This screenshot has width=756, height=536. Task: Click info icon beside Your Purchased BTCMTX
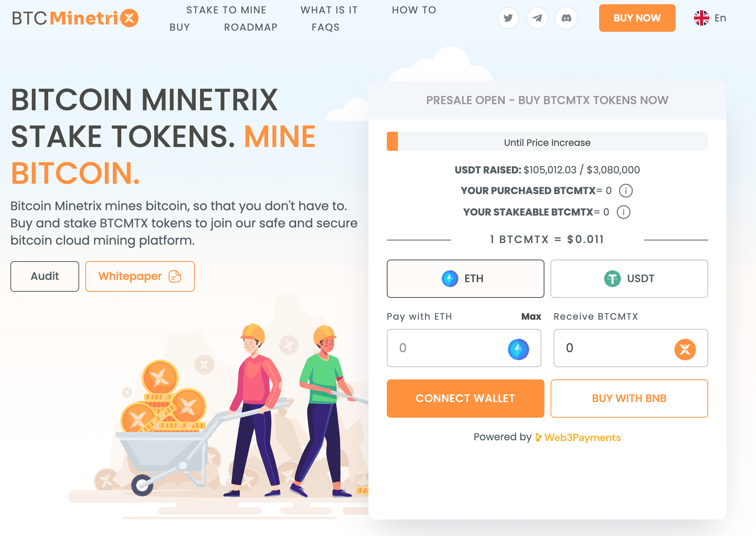pyautogui.click(x=626, y=191)
